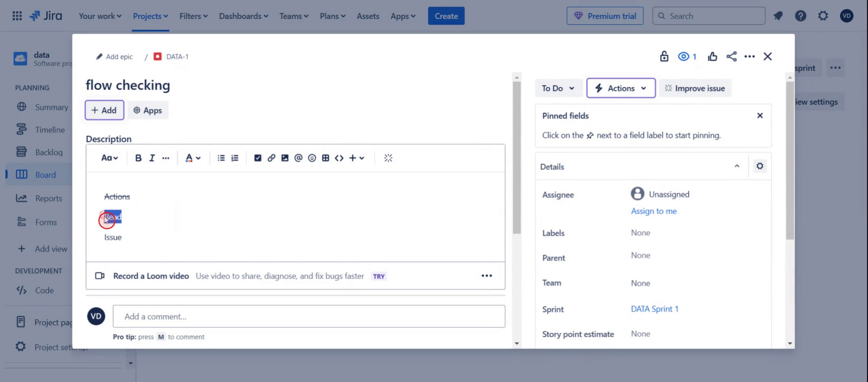Click the mention (@) icon
The width and height of the screenshot is (868, 382).
[298, 158]
